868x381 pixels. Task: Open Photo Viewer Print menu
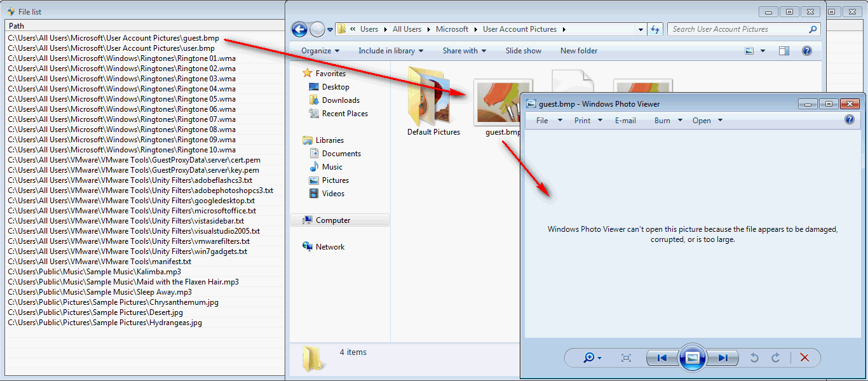pyautogui.click(x=583, y=121)
